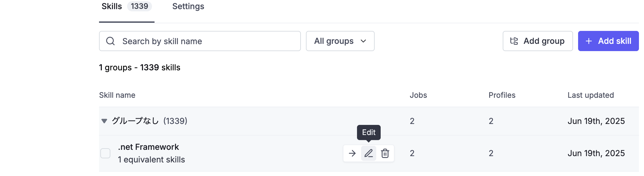
Task: Focus the Search by skill name field
Action: [200, 41]
